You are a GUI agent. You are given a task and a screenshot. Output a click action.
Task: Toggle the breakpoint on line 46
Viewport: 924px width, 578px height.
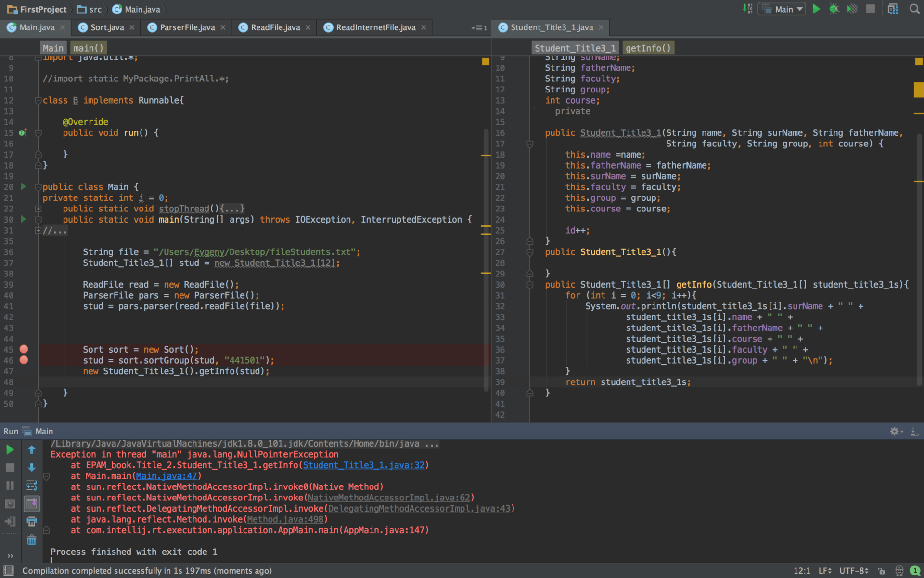[x=24, y=360]
